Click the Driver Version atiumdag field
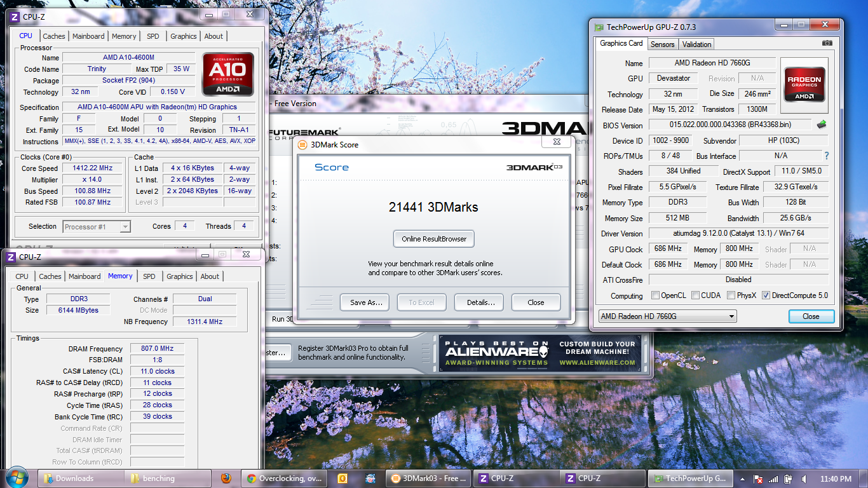 738,233
